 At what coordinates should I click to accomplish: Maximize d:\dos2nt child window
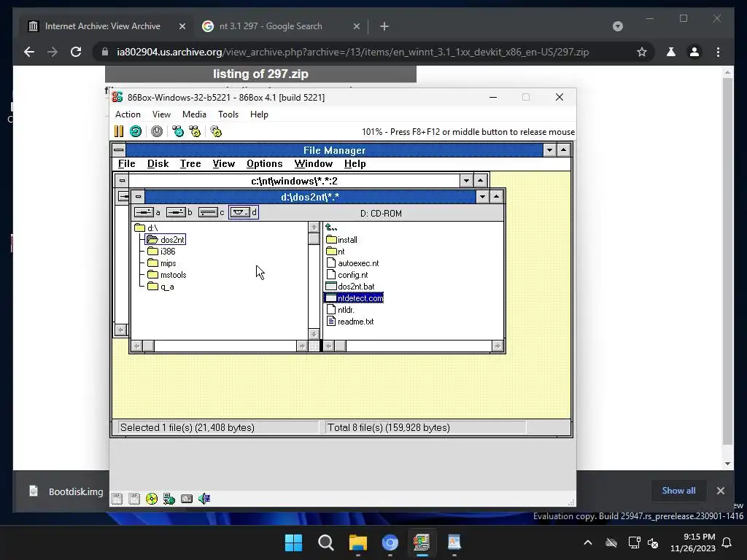point(496,197)
